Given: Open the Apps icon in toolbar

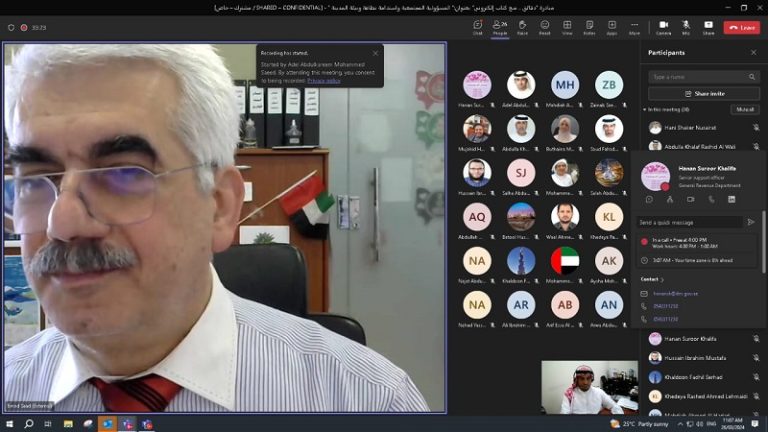Looking at the screenshot, I should click(612, 27).
